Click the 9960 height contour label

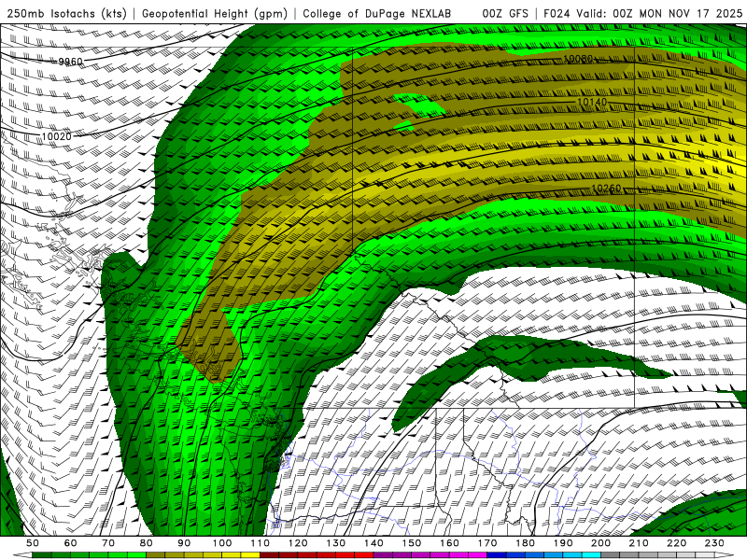pos(71,62)
